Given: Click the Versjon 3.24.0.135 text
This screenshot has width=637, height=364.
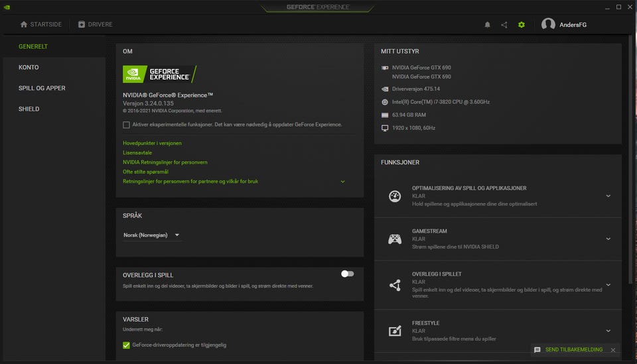Looking at the screenshot, I should tap(148, 103).
